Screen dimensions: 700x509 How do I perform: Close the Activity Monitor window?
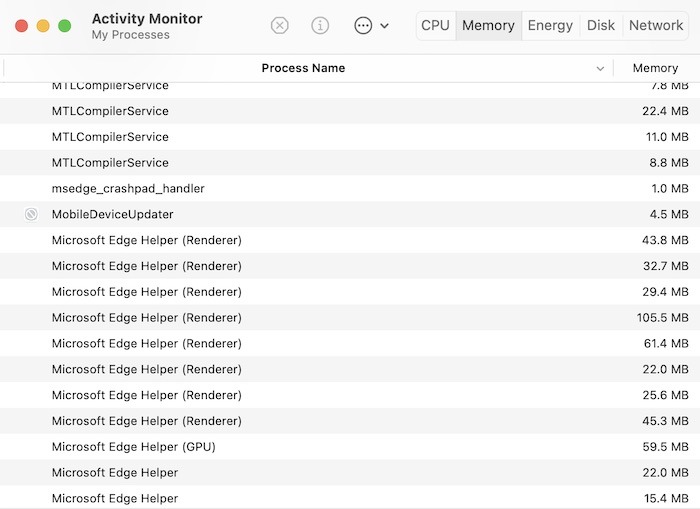pos(21,26)
